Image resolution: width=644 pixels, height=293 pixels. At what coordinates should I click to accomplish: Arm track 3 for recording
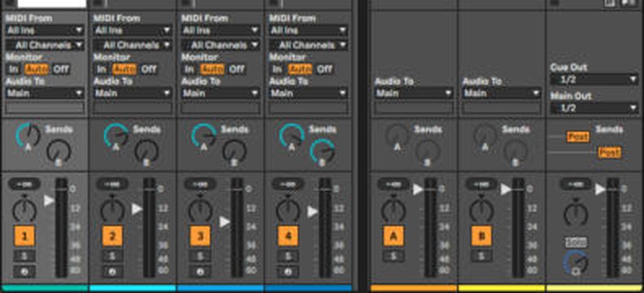coord(200,272)
